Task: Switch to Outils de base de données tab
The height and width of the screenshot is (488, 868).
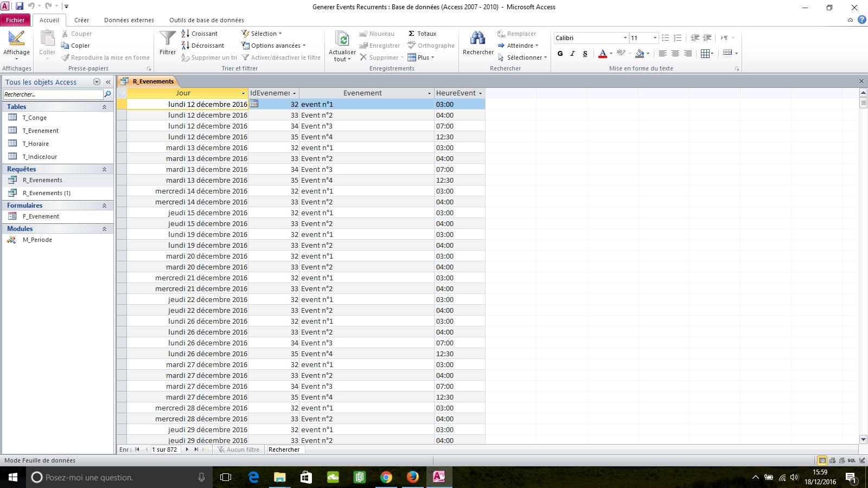Action: tap(207, 20)
